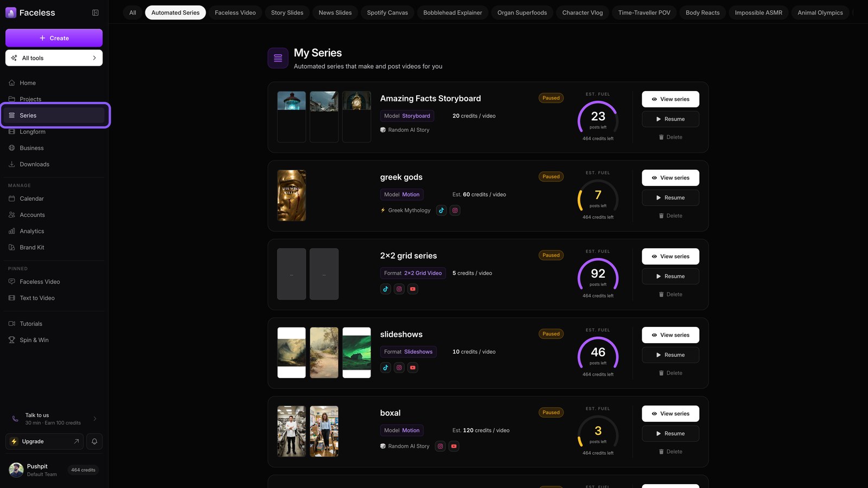Expand the Talk to us option
Viewport: 868px width, 488px height.
click(x=54, y=419)
